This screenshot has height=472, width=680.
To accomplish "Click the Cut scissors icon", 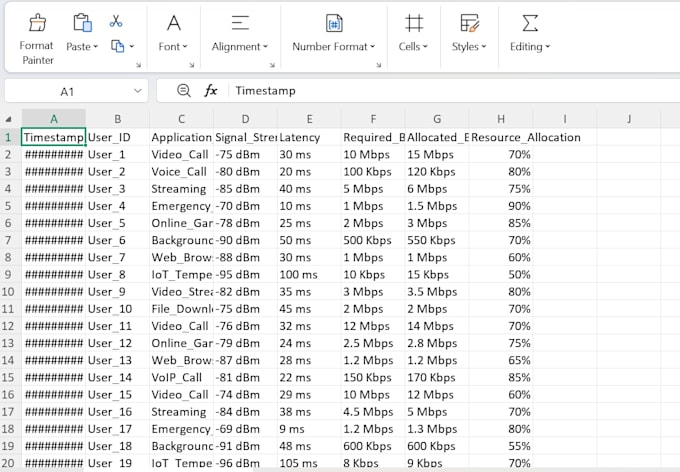I will click(116, 21).
